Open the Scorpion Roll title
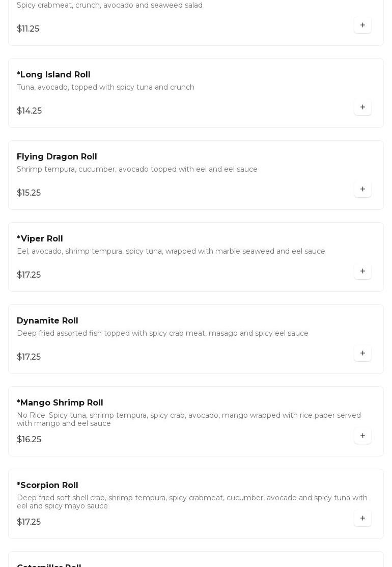The image size is (392, 567). [47, 485]
